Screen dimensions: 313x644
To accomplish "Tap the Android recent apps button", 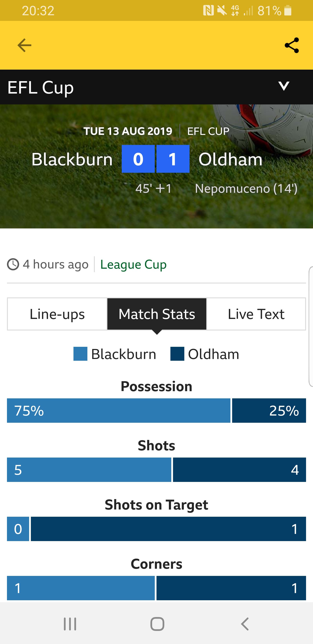I will point(70,624).
